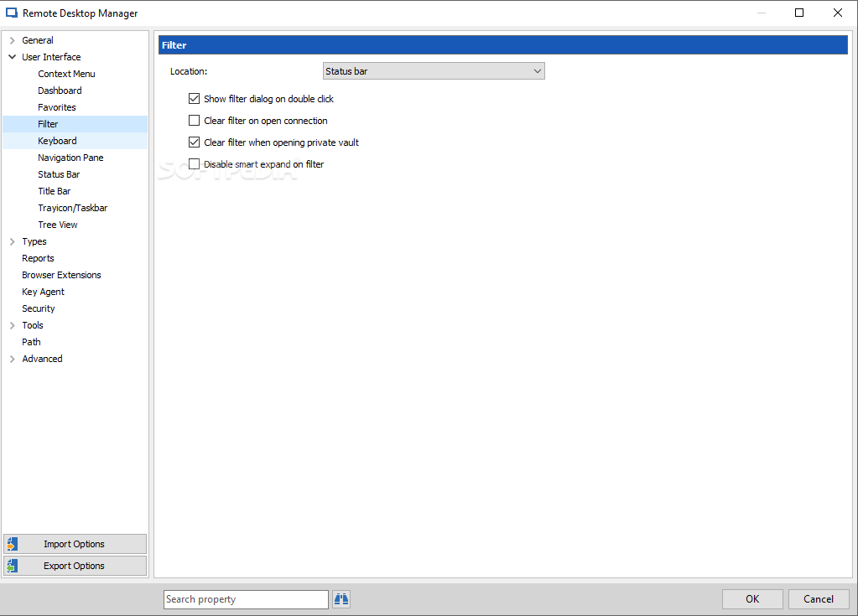Select the User Interface label
The image size is (858, 616).
51,57
